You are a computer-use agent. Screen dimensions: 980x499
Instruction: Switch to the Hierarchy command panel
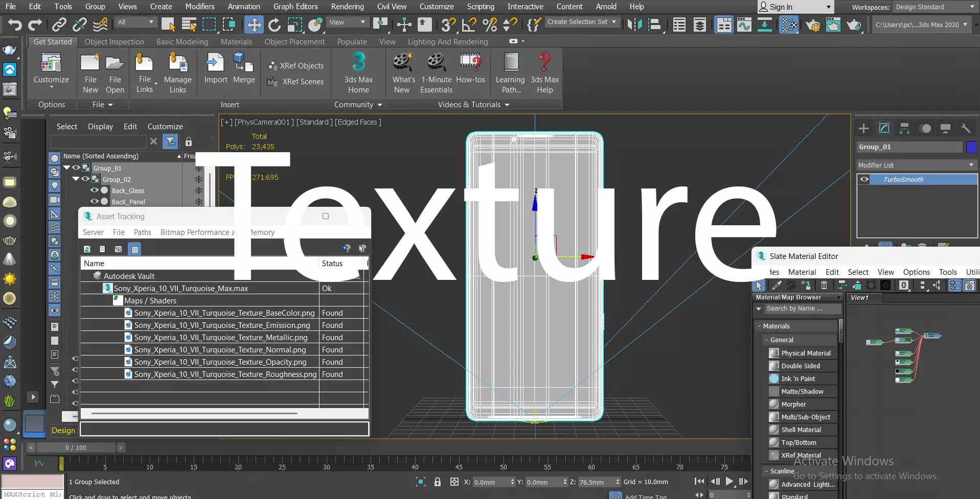(905, 128)
